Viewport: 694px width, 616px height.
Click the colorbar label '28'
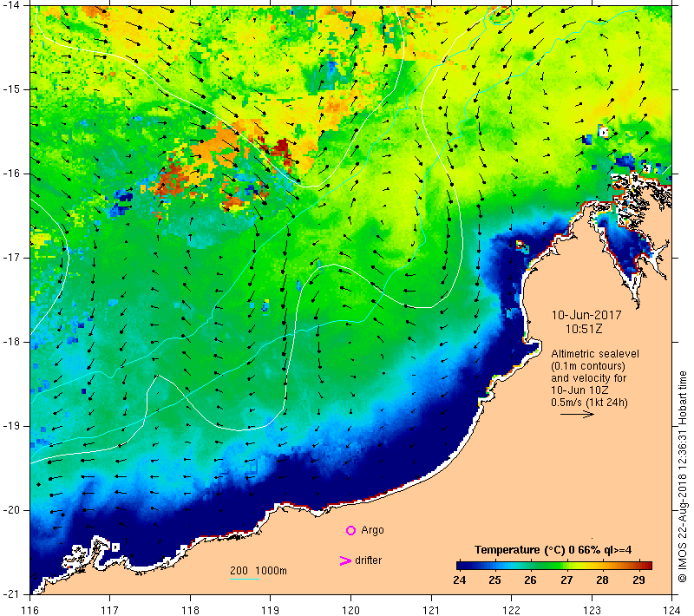click(602, 580)
